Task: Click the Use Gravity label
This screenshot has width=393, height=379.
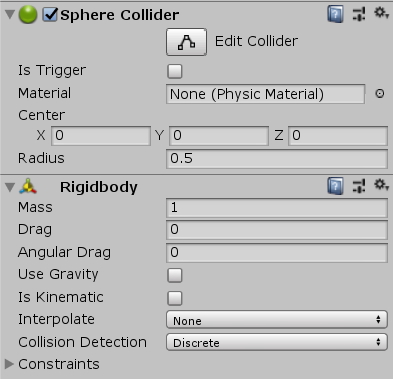Action: pyautogui.click(x=58, y=275)
